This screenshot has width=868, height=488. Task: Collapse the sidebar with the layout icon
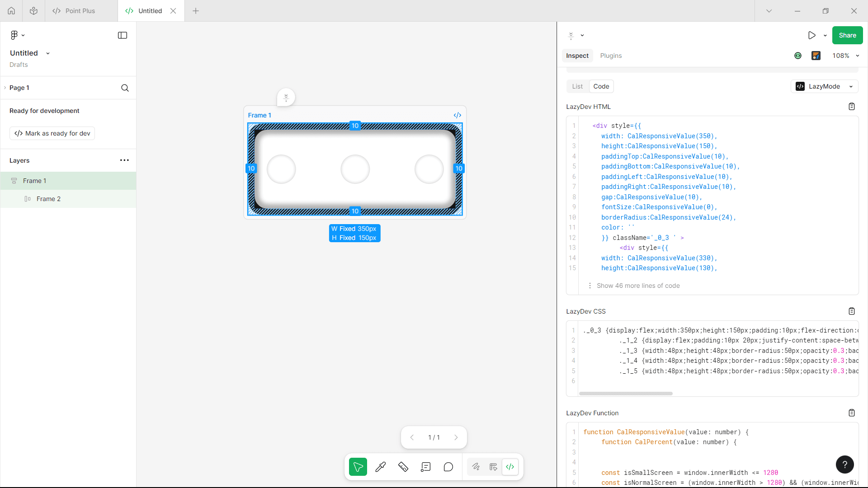pos(122,35)
